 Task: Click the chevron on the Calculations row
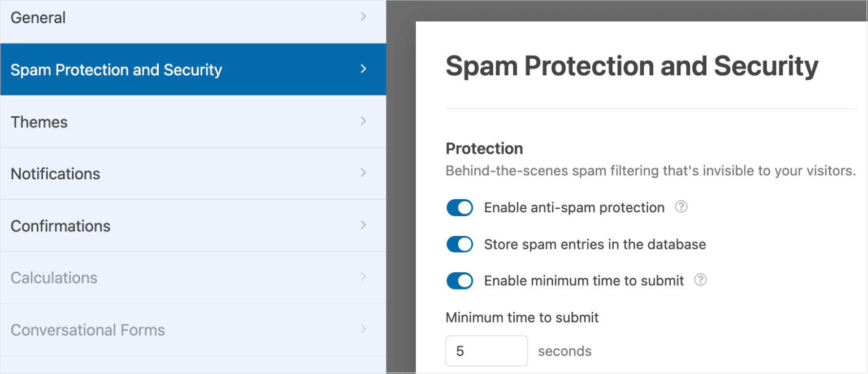[363, 277]
